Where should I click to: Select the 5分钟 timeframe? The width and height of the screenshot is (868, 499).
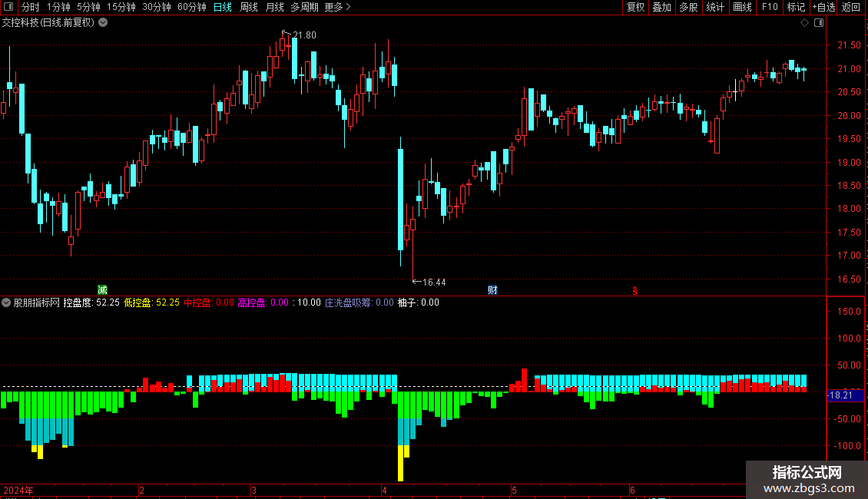[x=88, y=7]
